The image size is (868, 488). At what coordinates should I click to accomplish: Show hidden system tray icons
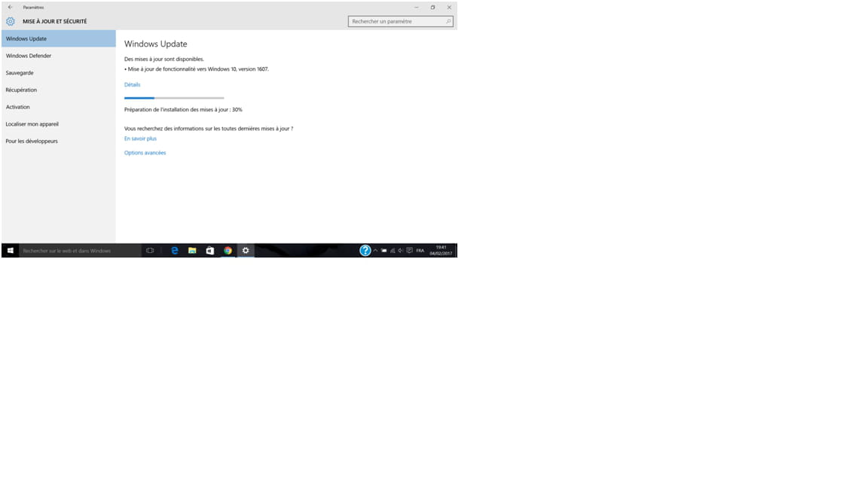point(375,251)
